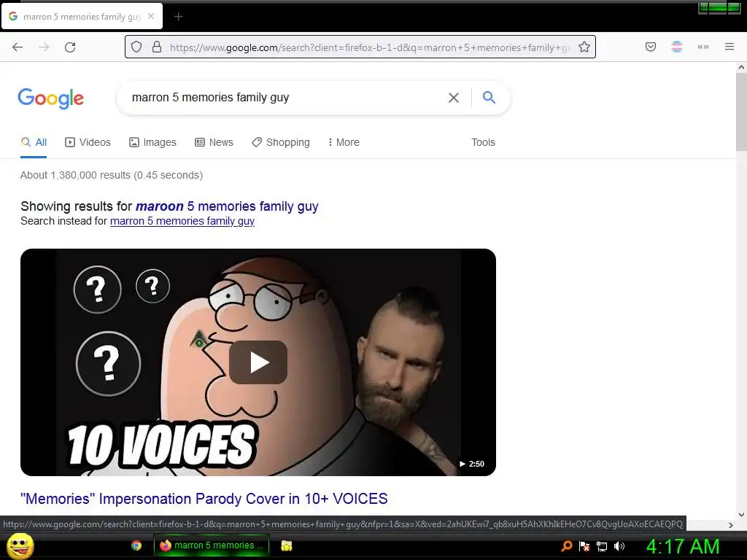Play the 10 VOICES video
This screenshot has width=747, height=560.
(x=258, y=362)
